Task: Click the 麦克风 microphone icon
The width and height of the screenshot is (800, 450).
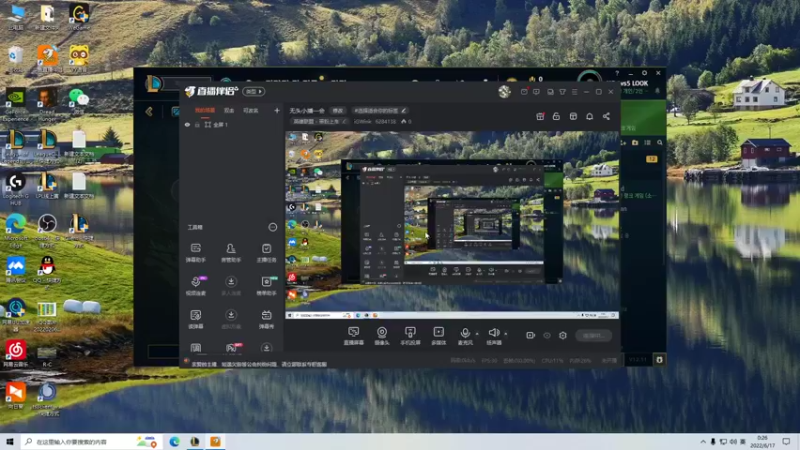Action: coord(465,333)
